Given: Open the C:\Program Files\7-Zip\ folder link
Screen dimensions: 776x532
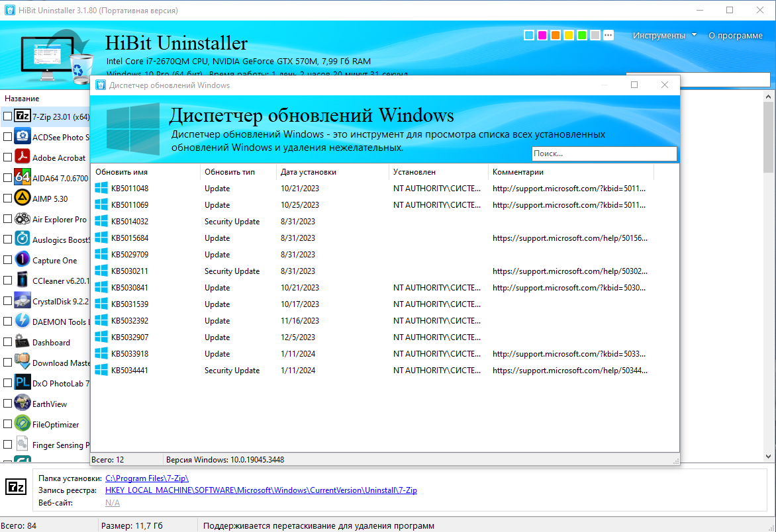Looking at the screenshot, I should click(147, 478).
